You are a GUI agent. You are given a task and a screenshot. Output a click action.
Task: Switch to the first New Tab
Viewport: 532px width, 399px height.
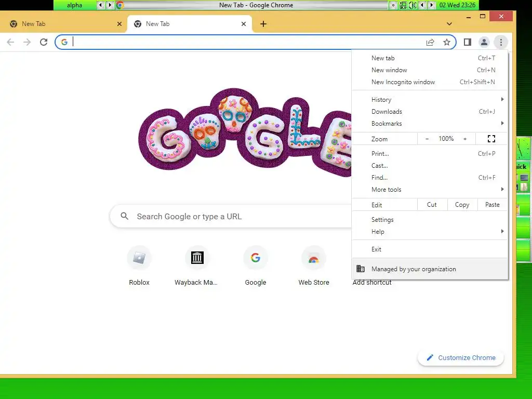coord(63,24)
